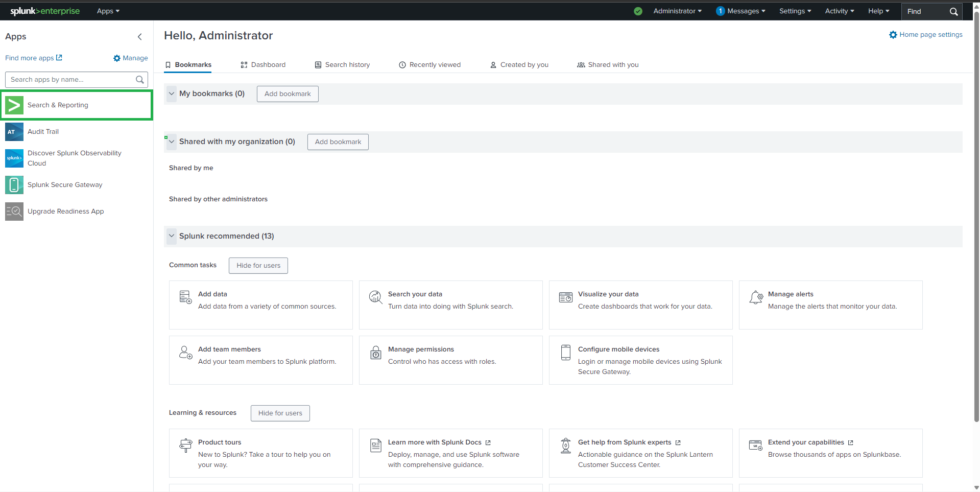980x492 pixels.
Task: Open the Settings dropdown menu
Action: (x=795, y=11)
